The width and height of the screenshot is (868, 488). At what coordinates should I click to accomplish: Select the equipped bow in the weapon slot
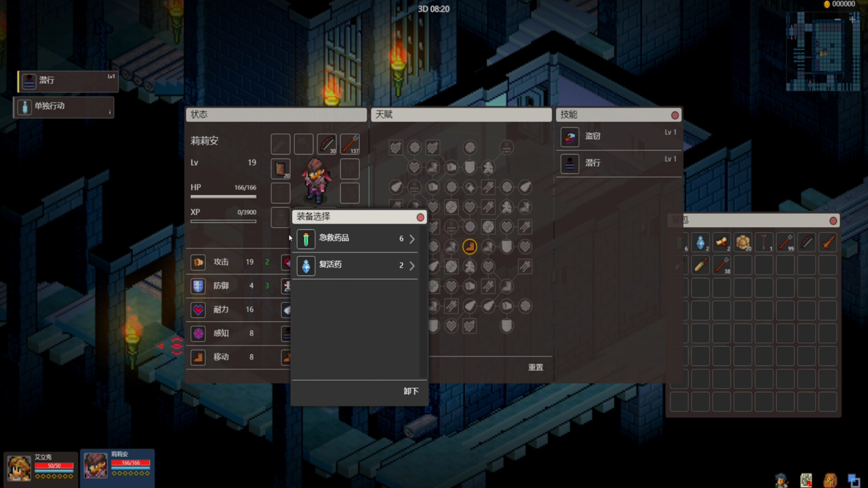pos(327,144)
